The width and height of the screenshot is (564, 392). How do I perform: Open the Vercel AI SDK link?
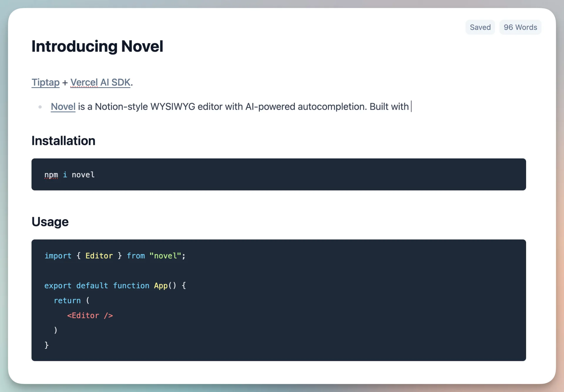point(100,82)
